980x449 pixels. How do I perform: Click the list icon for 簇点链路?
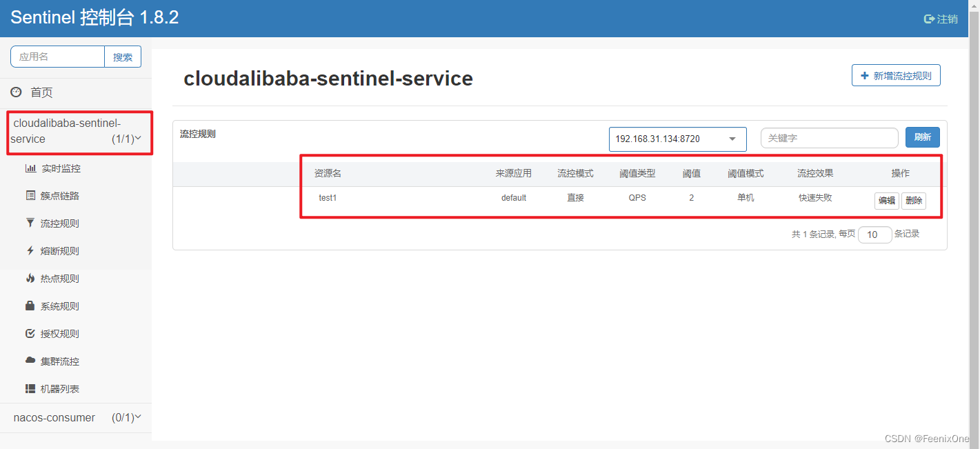click(30, 196)
